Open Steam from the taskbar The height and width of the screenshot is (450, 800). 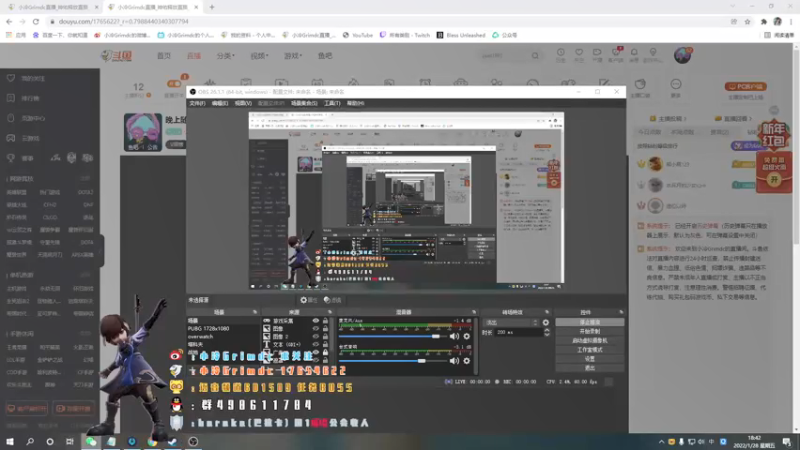tap(172, 441)
